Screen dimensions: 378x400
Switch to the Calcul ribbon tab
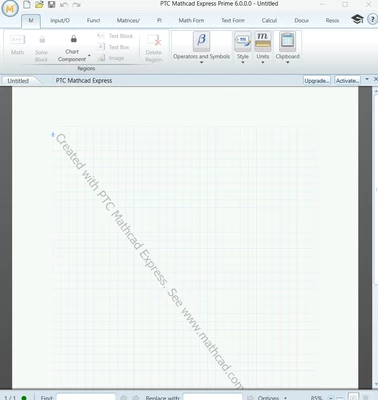pos(269,21)
